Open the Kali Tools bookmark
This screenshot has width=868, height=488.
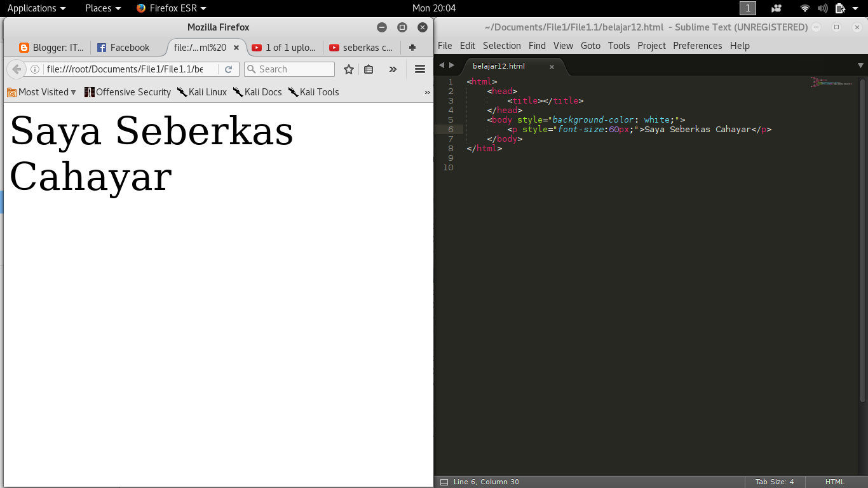313,92
